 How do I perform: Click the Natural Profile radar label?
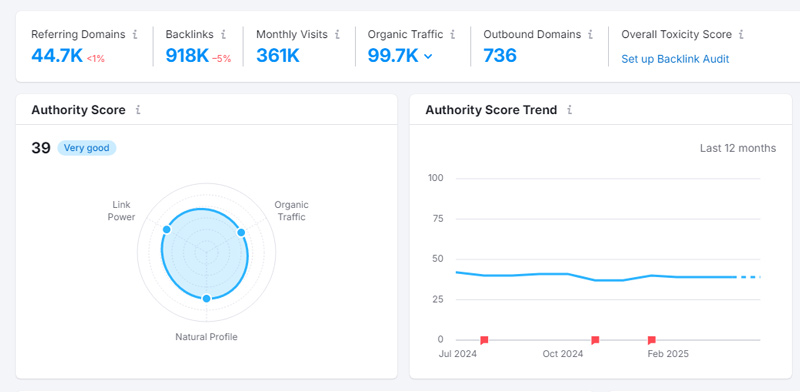(x=207, y=337)
